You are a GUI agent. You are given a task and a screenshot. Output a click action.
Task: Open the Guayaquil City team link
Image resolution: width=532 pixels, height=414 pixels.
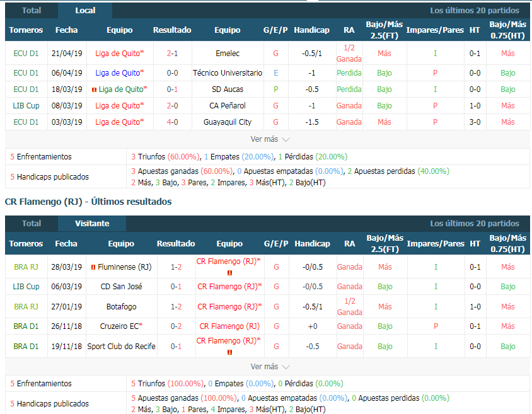228,122
